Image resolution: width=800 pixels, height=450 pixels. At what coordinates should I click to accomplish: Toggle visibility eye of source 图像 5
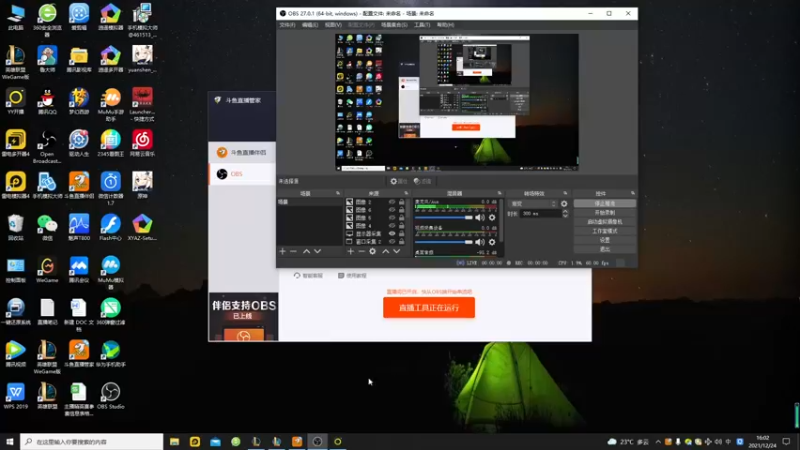392,218
